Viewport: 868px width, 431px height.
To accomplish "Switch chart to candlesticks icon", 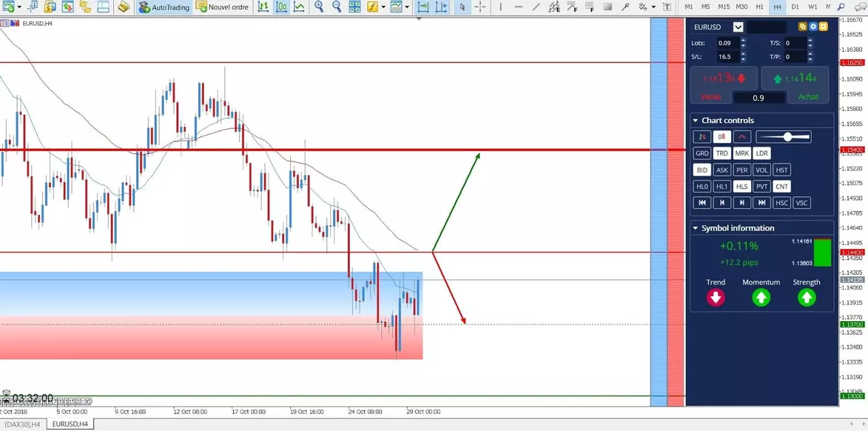I will [281, 7].
